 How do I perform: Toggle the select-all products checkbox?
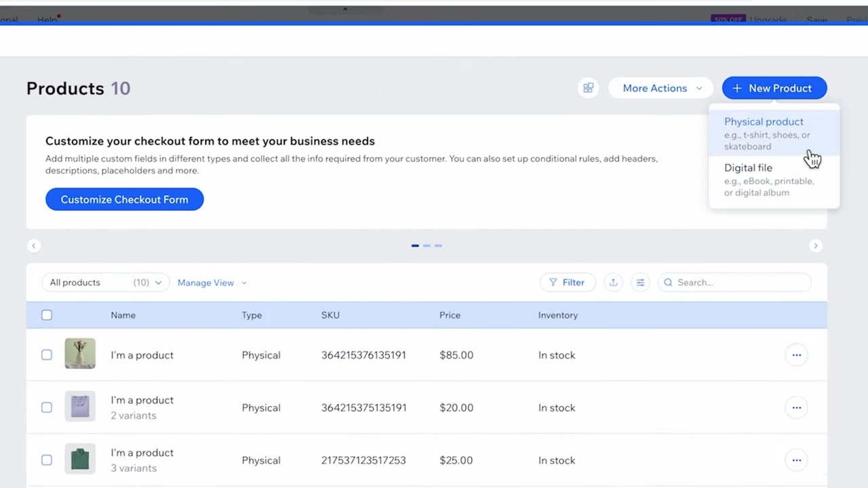click(x=47, y=315)
